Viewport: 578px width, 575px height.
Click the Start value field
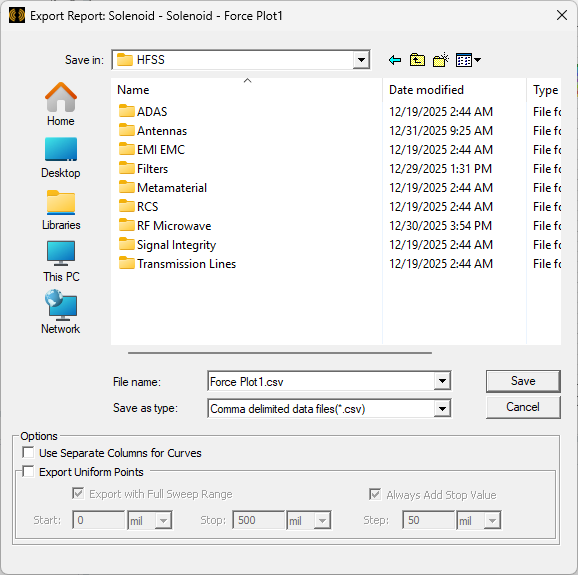(x=99, y=520)
